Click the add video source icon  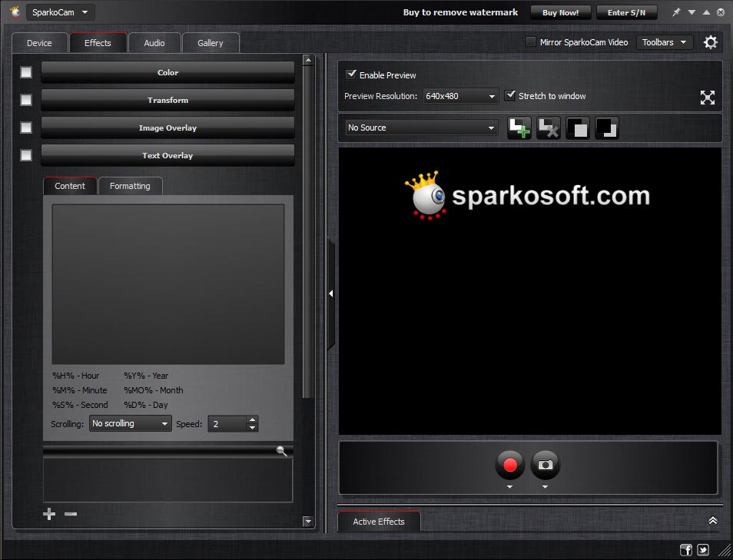point(519,128)
